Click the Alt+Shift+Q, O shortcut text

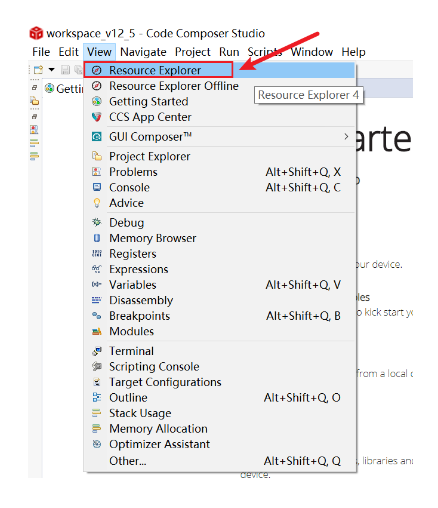point(302,397)
